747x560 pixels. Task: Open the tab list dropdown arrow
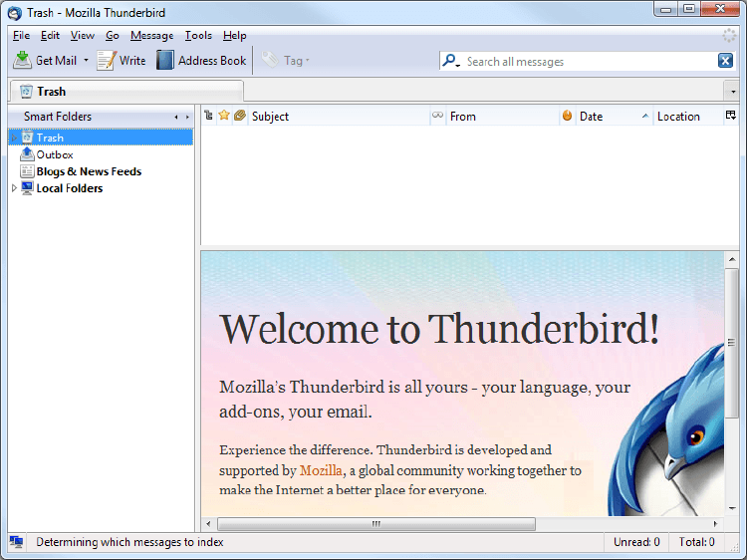pyautogui.click(x=733, y=91)
